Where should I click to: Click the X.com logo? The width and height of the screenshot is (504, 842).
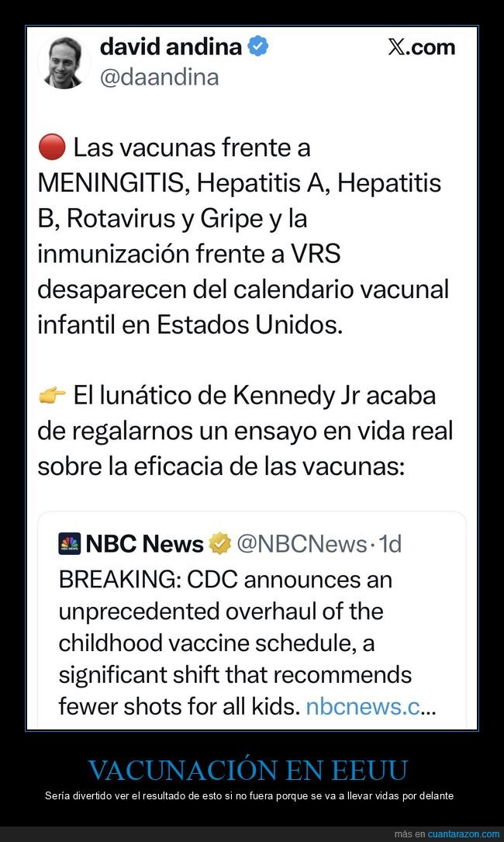pos(421,47)
